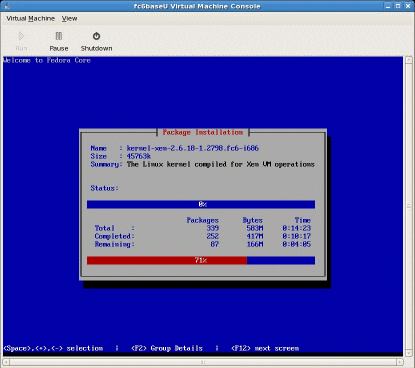The height and width of the screenshot is (368, 415).
Task: Click the 71% overall progress bar
Action: [201, 260]
